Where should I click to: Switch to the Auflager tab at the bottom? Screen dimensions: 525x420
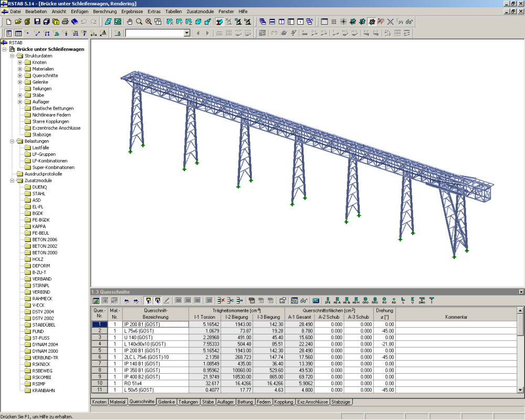click(x=226, y=402)
